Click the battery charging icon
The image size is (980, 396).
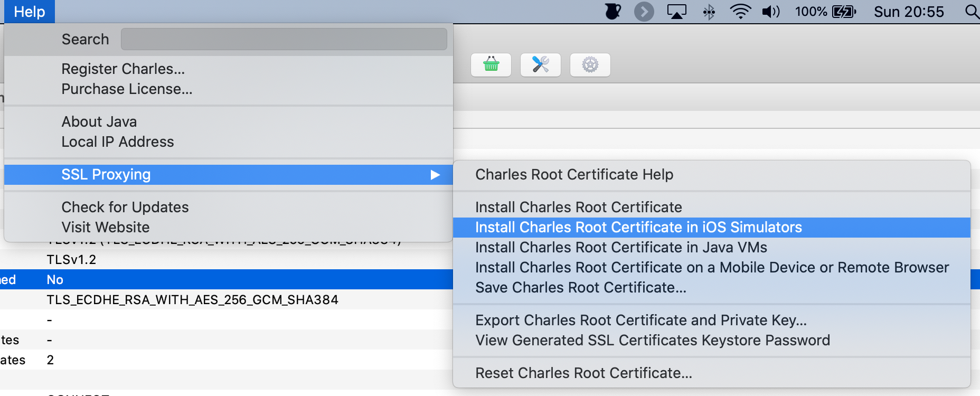(844, 12)
